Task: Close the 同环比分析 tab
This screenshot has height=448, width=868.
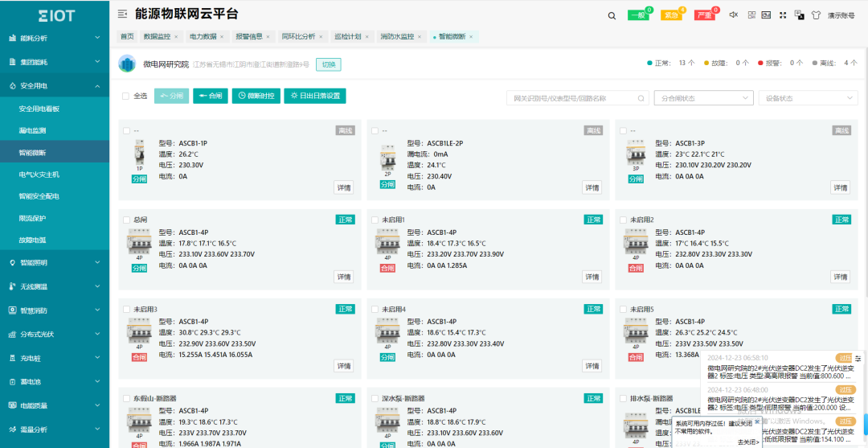Action: (320, 36)
